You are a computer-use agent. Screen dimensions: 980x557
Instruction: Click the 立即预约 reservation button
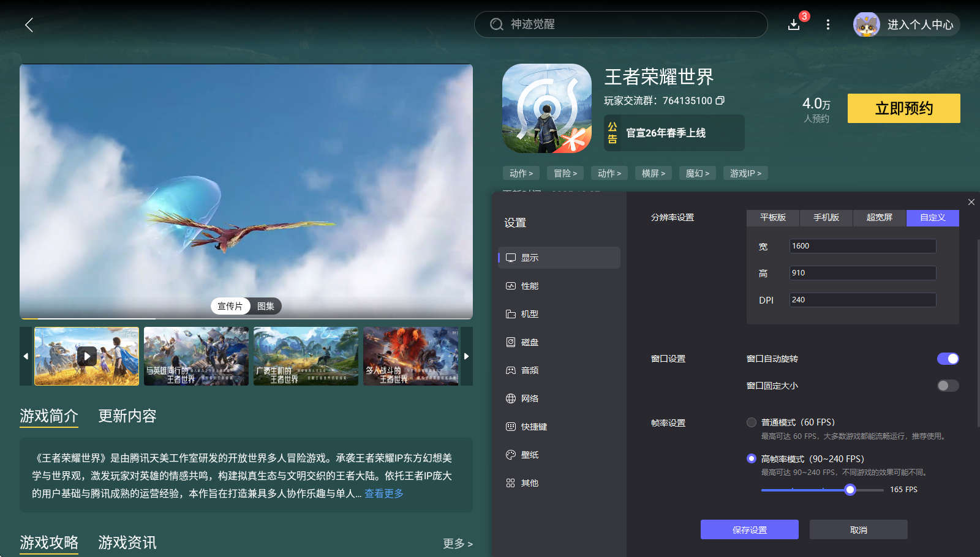pos(903,108)
